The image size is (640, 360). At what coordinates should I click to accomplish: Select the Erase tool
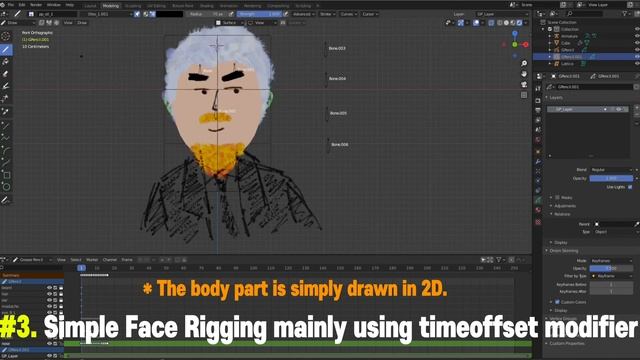(x=6, y=74)
